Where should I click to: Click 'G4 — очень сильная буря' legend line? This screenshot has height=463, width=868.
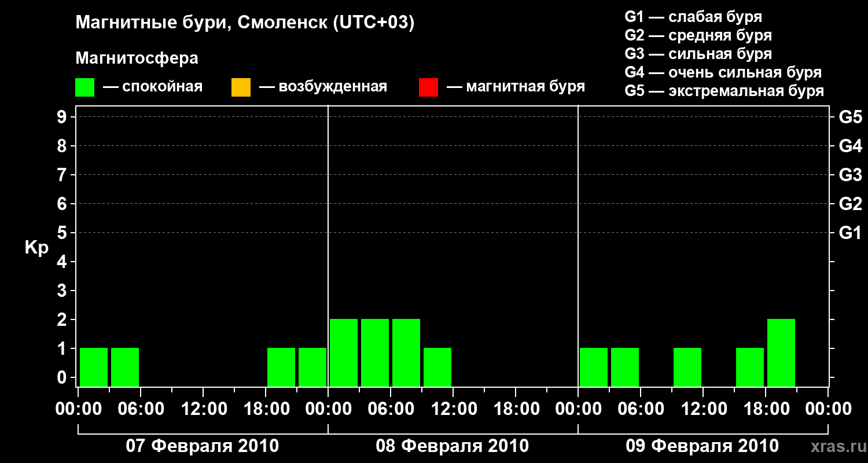point(723,72)
